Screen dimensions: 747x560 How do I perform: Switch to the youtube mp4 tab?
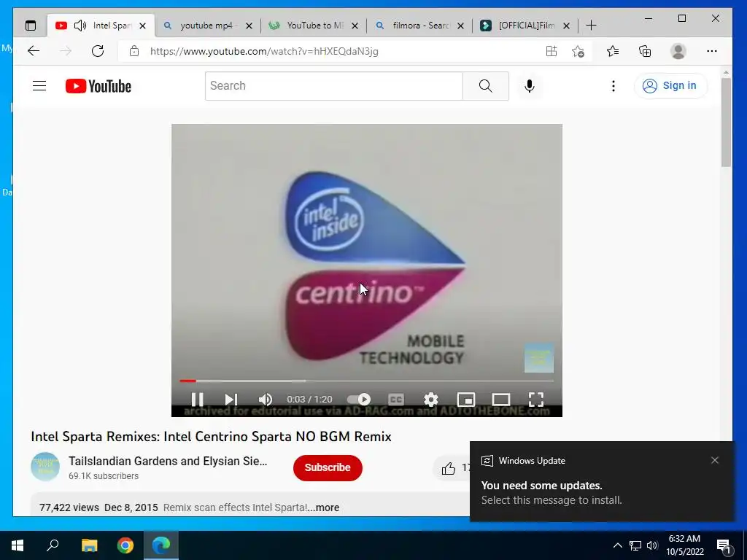(207, 26)
